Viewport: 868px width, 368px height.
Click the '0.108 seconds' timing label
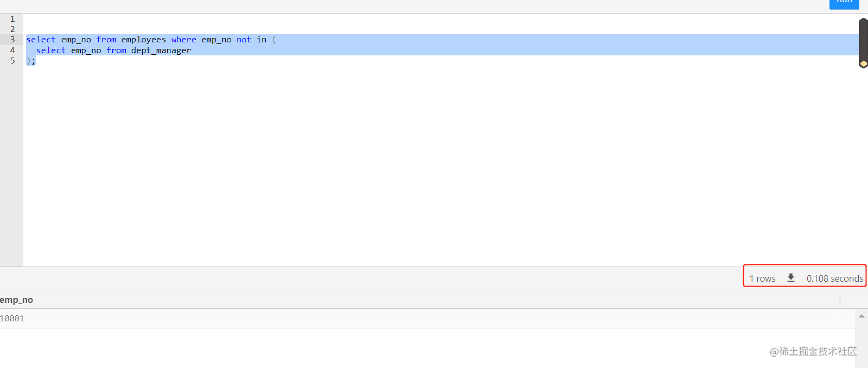pyautogui.click(x=834, y=278)
